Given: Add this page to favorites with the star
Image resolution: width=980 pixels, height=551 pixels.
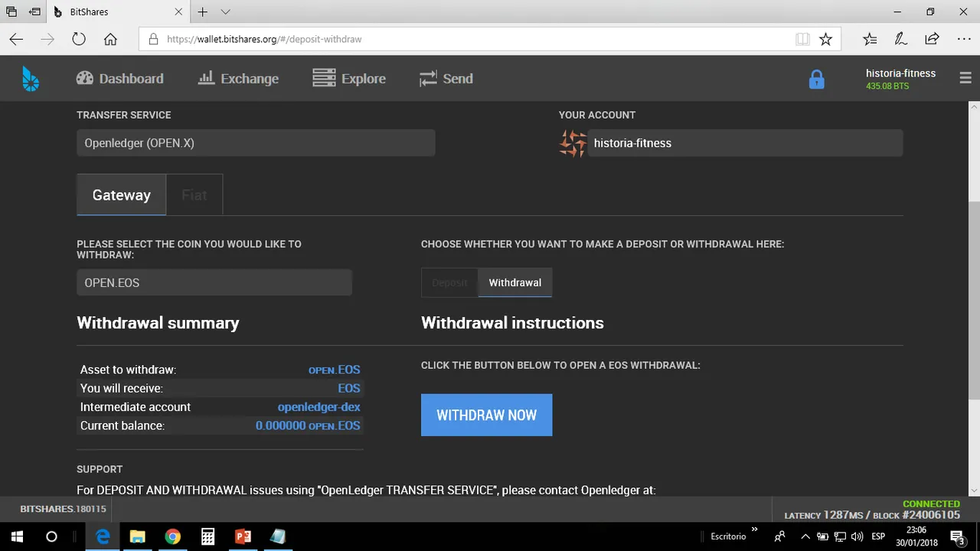Looking at the screenshot, I should tap(825, 39).
